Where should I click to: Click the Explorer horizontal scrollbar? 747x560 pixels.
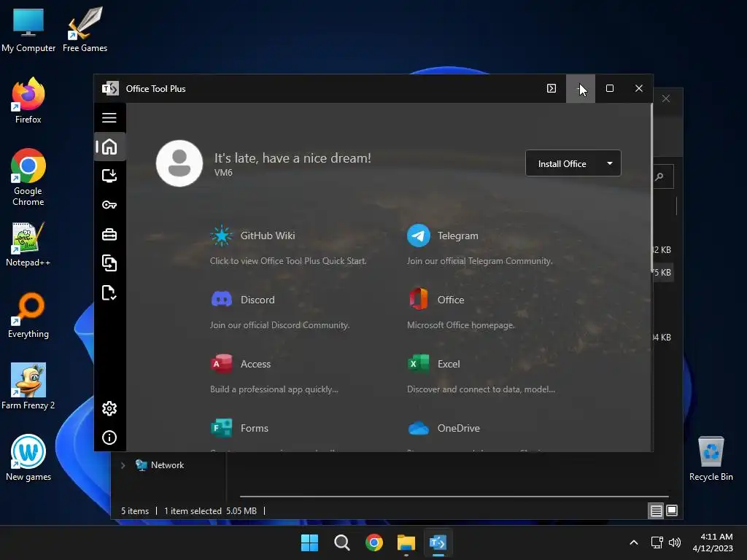[454, 496]
